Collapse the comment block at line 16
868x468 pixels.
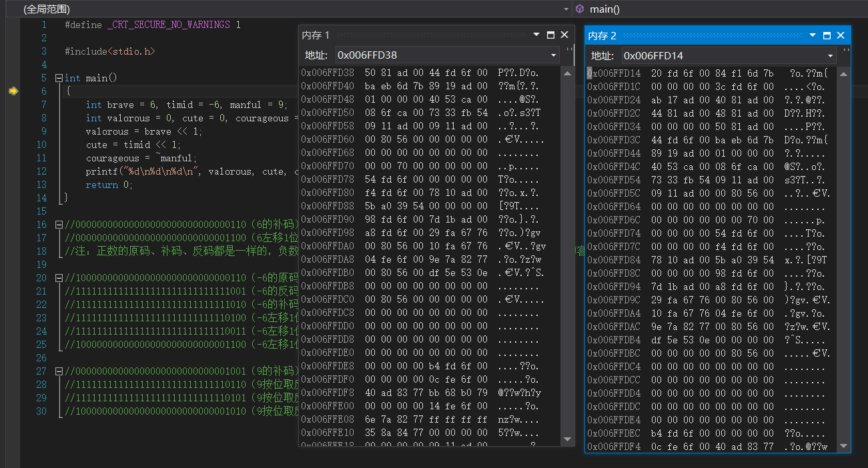[59, 225]
